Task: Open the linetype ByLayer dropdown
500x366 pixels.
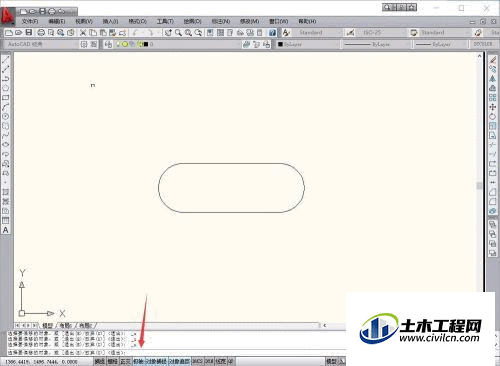Action: pos(376,44)
